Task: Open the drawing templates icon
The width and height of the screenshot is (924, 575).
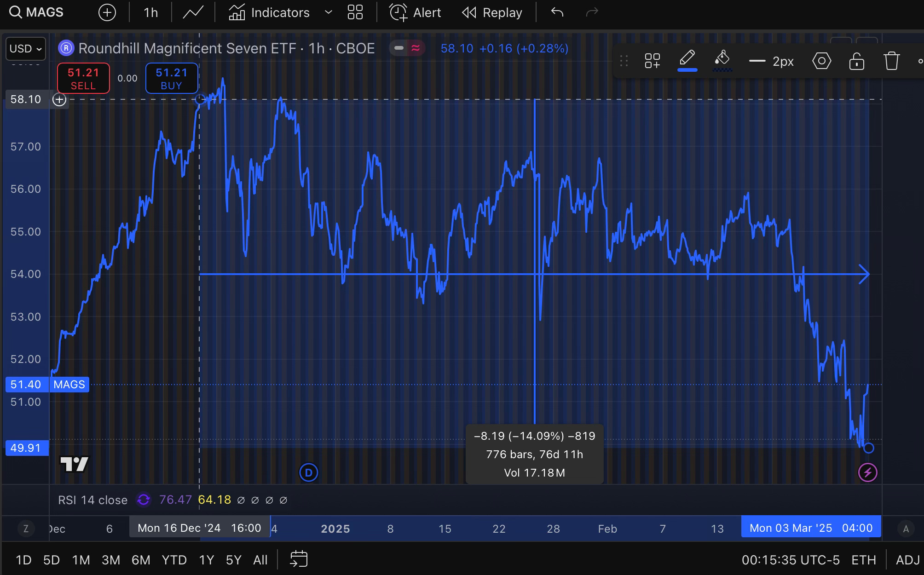Action: click(653, 61)
